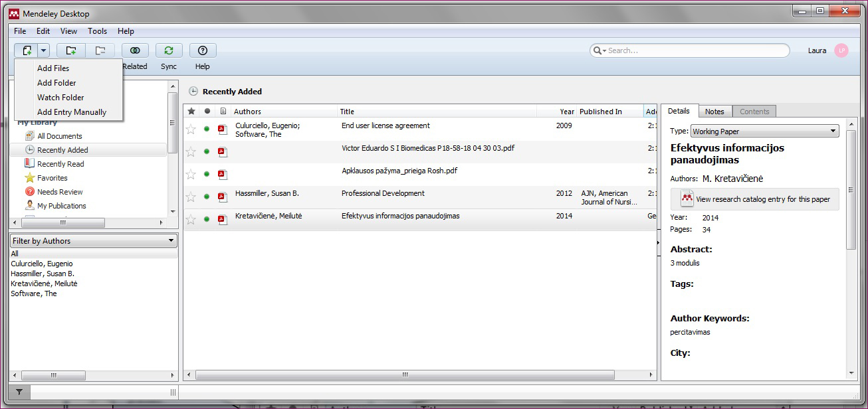This screenshot has height=409, width=868.
Task: Click the filter funnel icon at bottom left
Action: click(19, 392)
